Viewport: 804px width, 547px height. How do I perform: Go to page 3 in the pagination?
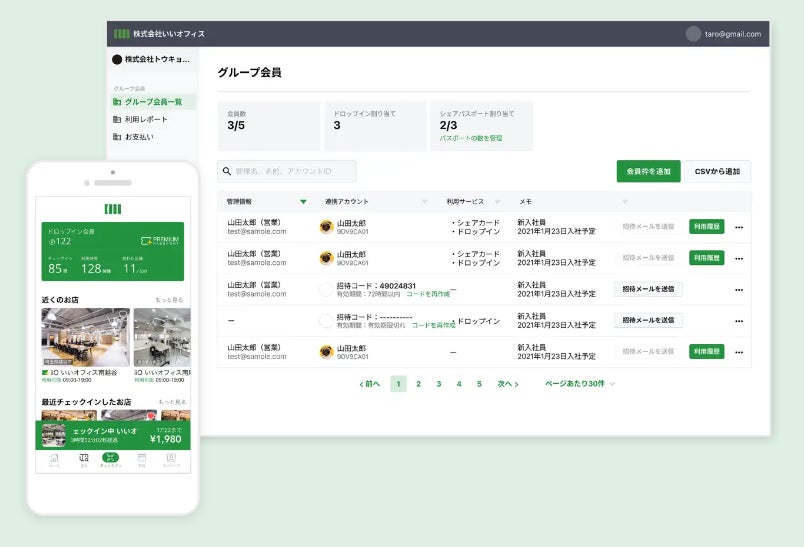tap(439, 384)
